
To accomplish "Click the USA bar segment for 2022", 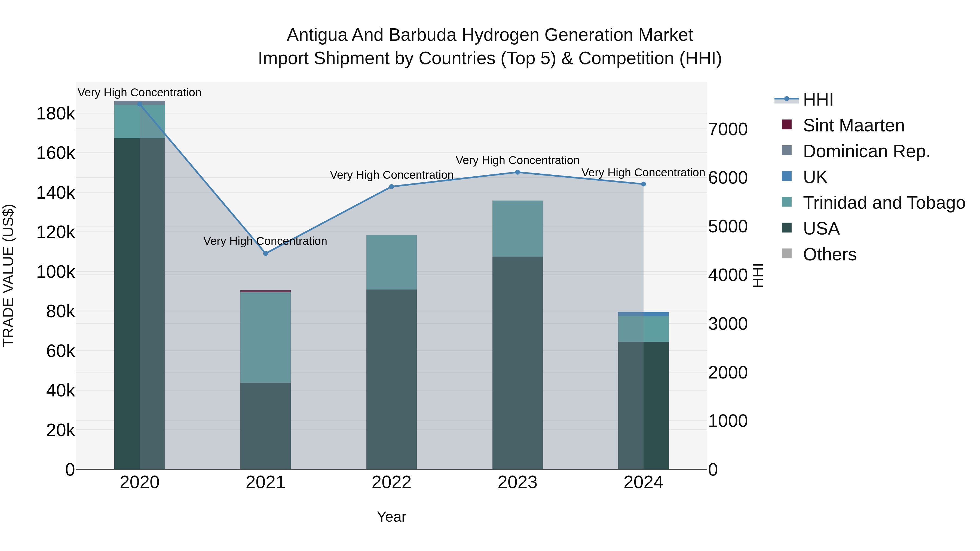I will coord(391,380).
